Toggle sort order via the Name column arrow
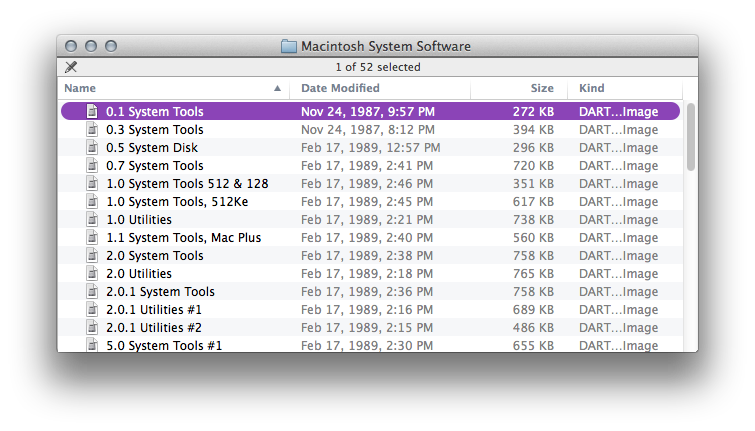 coord(277,89)
